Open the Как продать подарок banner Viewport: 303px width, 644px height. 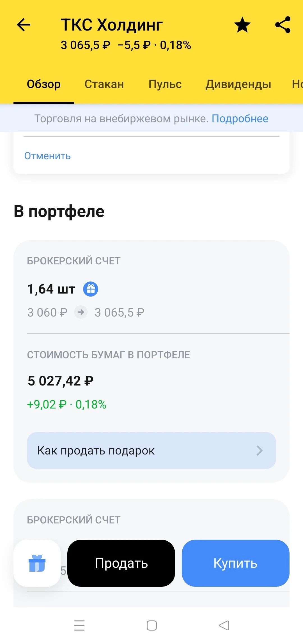[151, 451]
